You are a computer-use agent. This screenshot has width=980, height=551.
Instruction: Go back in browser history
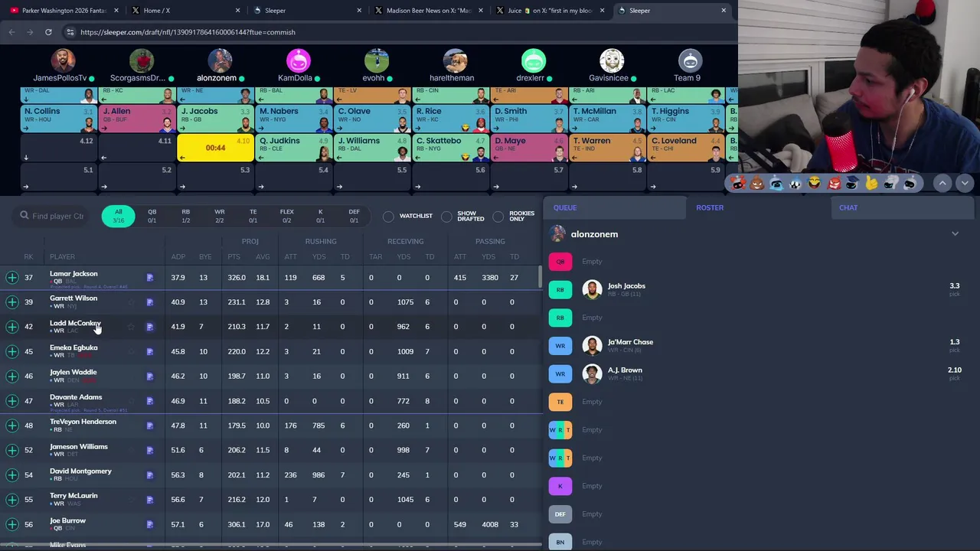pyautogui.click(x=11, y=32)
